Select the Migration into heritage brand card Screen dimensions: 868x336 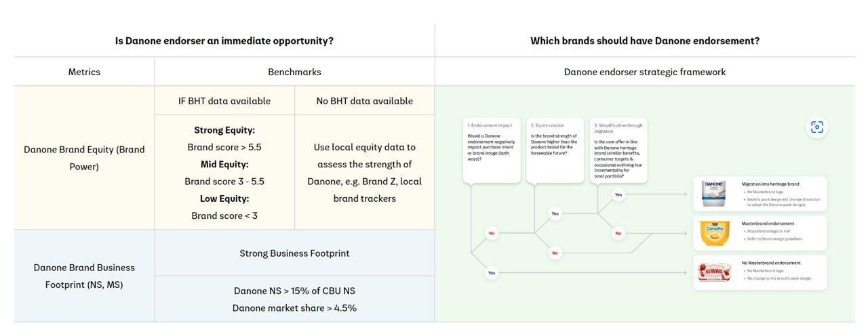pos(760,194)
